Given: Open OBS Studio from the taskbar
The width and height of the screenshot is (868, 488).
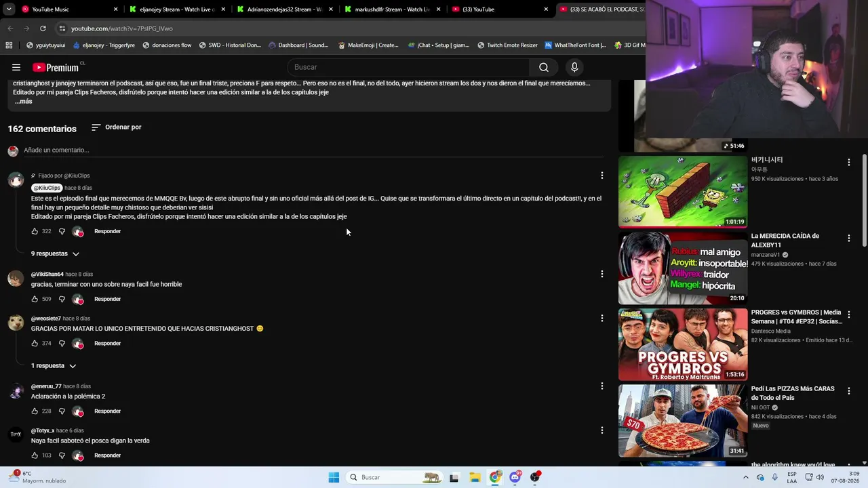Looking at the screenshot, I should coord(535,477).
